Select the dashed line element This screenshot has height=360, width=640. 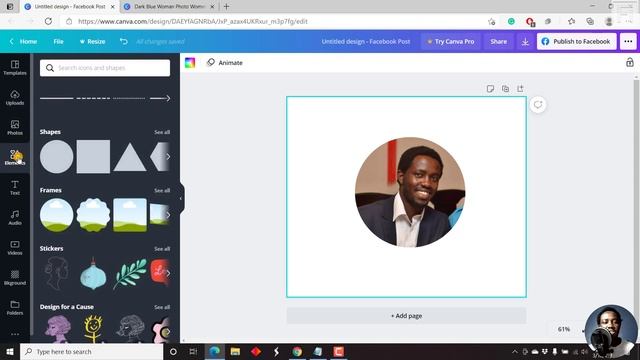(93, 98)
